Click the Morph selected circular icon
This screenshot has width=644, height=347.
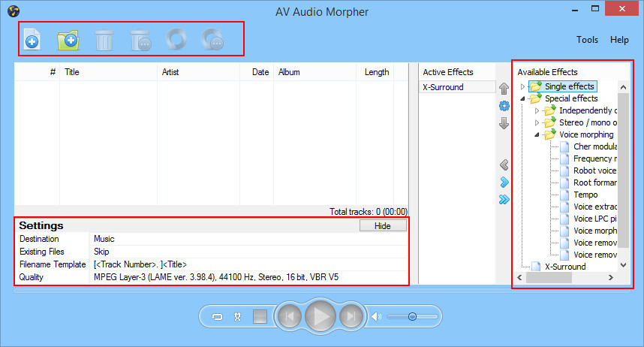[176, 40]
